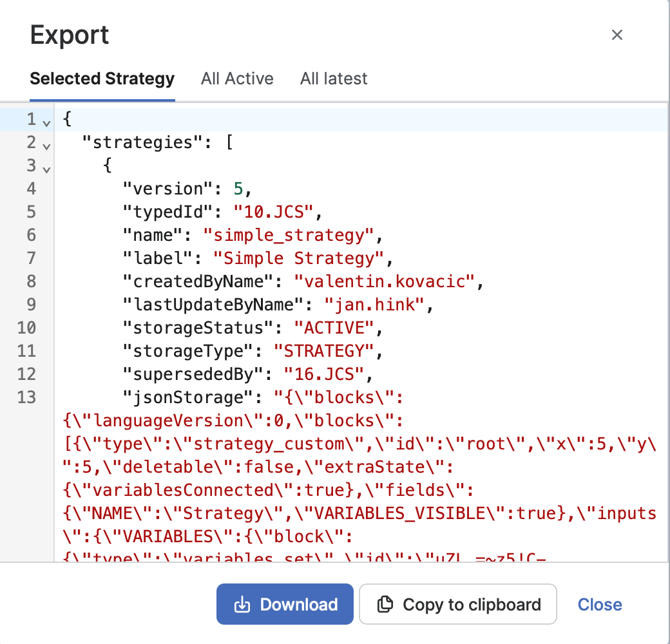Close the Export dialog using the X icon
The height and width of the screenshot is (644, 670).
617,35
